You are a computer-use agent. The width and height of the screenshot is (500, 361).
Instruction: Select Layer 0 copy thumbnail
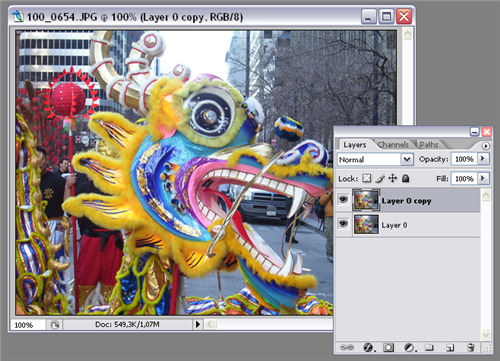[x=366, y=200]
